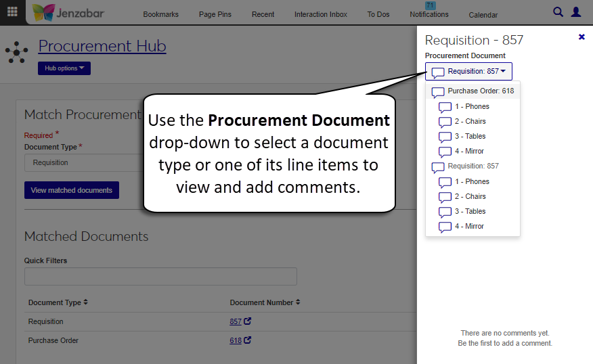
Task: Click the View matched documents button
Action: click(72, 190)
